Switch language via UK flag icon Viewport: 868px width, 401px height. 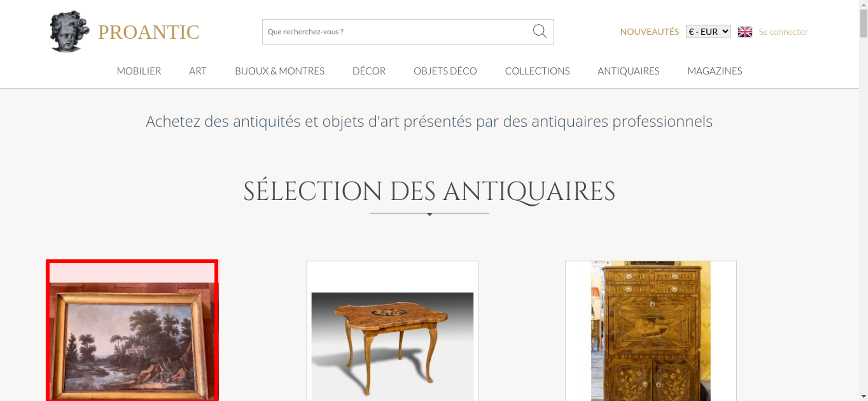click(745, 32)
